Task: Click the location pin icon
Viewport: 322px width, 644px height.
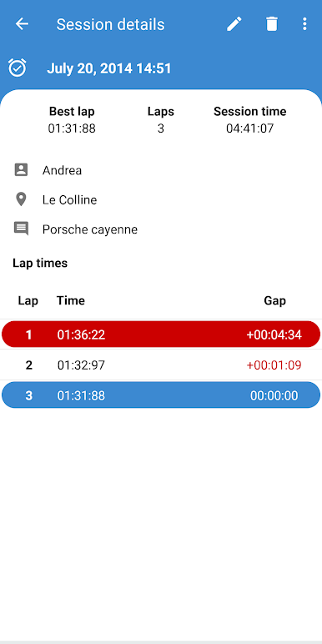Action: point(21,199)
